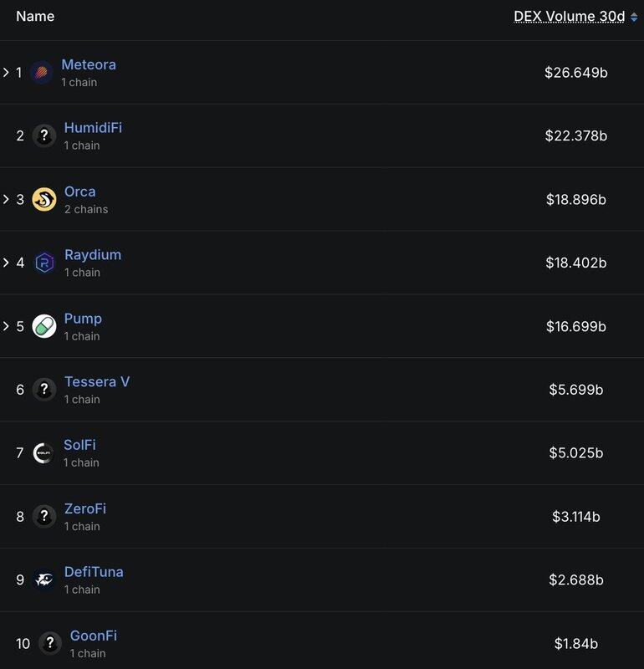644x669 pixels.
Task: Open the Tessera V protocol link
Action: (x=97, y=381)
